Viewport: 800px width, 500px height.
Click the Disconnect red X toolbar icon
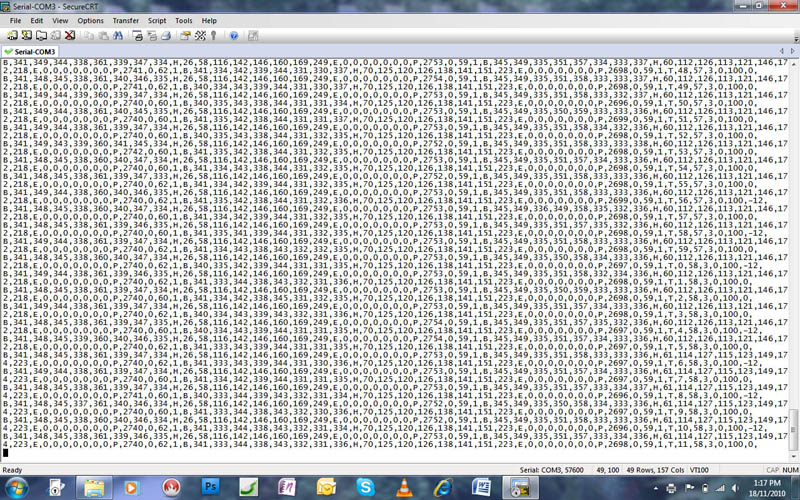coord(70,35)
